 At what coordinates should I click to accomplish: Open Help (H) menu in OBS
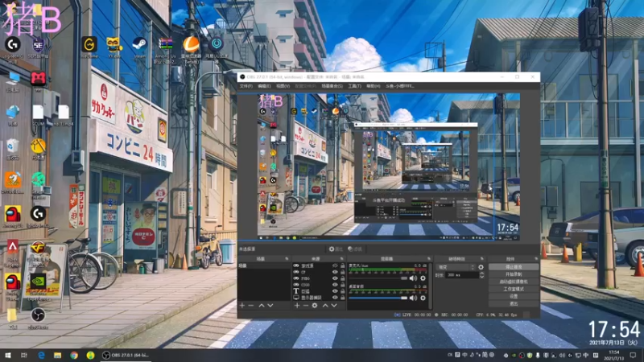(373, 86)
